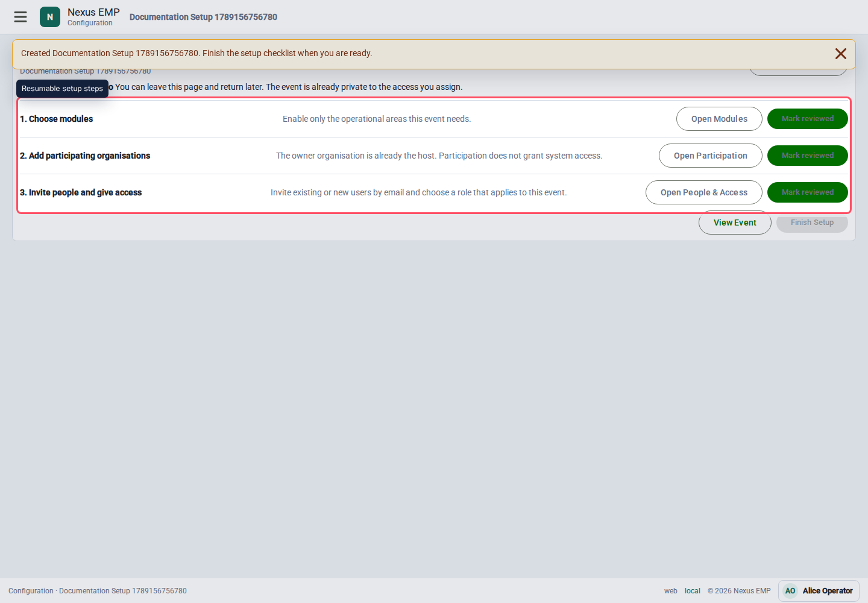The height and width of the screenshot is (603, 868).
Task: Click 'web' label in footer
Action: tap(671, 591)
